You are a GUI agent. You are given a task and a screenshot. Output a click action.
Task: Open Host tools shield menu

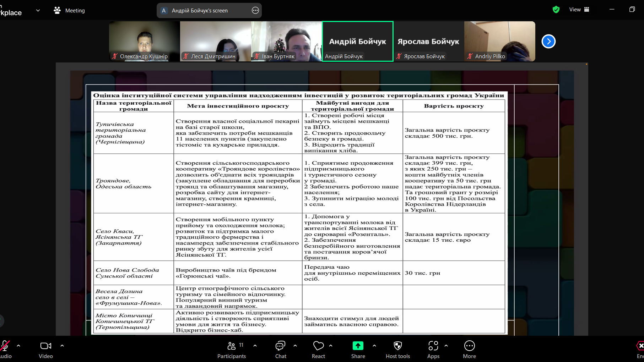click(398, 350)
